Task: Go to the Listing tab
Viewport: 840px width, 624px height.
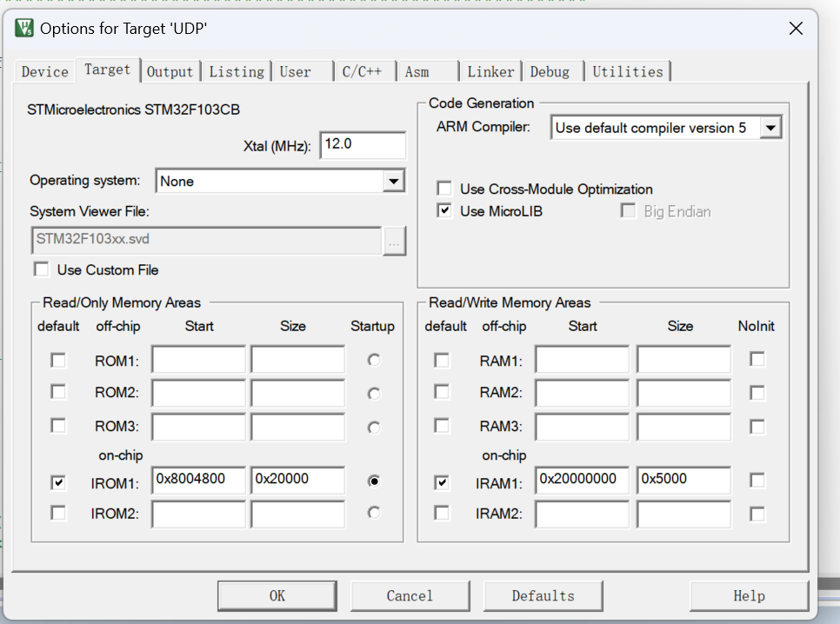Action: pos(237,72)
